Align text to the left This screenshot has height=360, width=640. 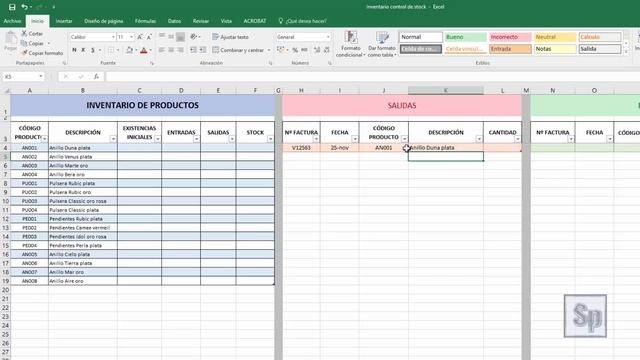(162, 50)
